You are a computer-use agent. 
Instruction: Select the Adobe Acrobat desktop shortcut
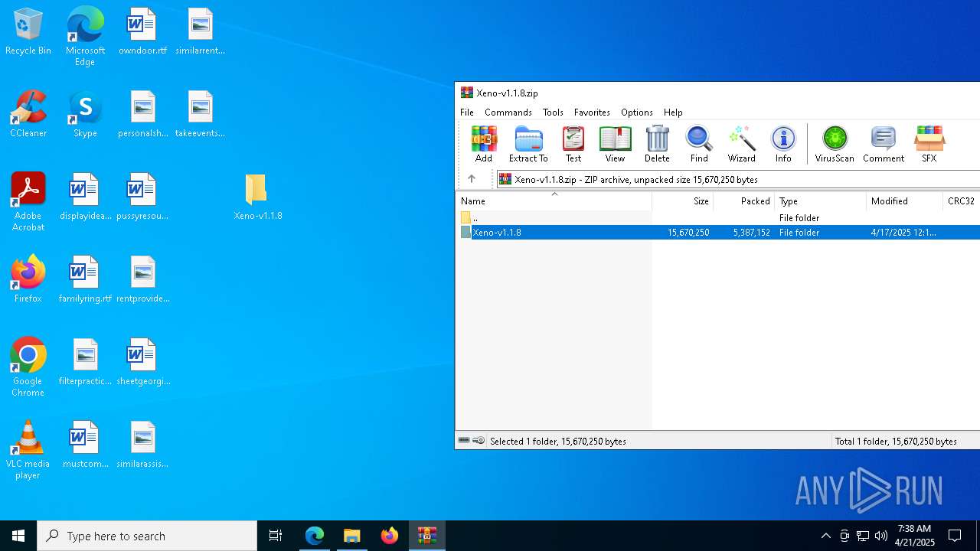click(28, 202)
